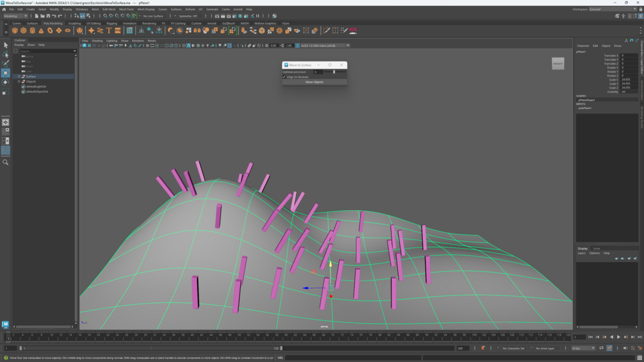Switch to four-view viewport layout
The width and height of the screenshot is (644, 362).
5,131
